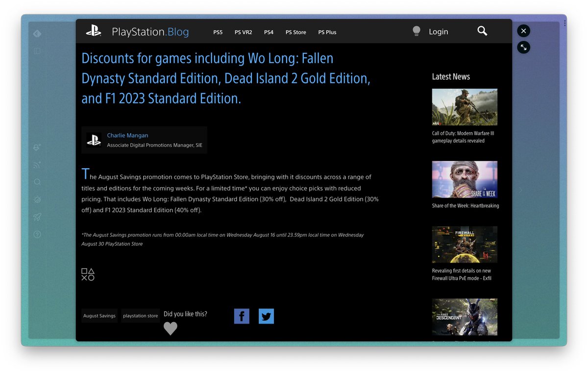
Task: Open Firewall Ultra PvE mode Exfil link
Action: (462, 274)
